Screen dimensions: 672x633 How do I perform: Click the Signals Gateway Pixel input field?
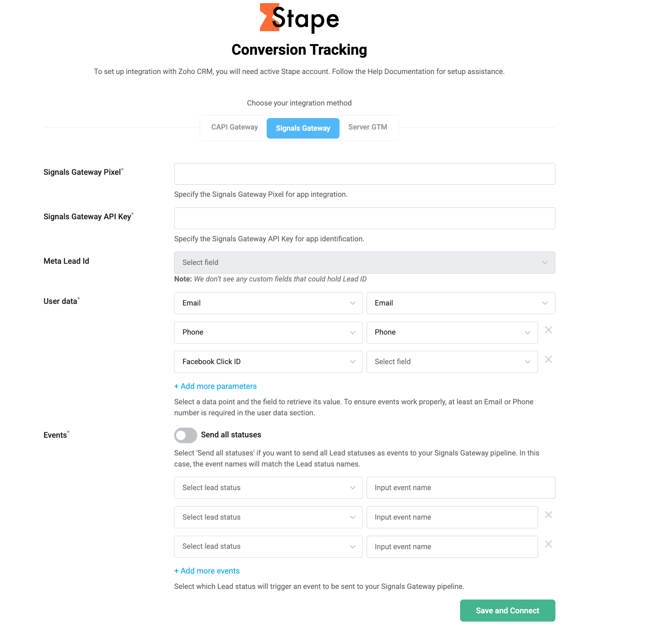(364, 174)
